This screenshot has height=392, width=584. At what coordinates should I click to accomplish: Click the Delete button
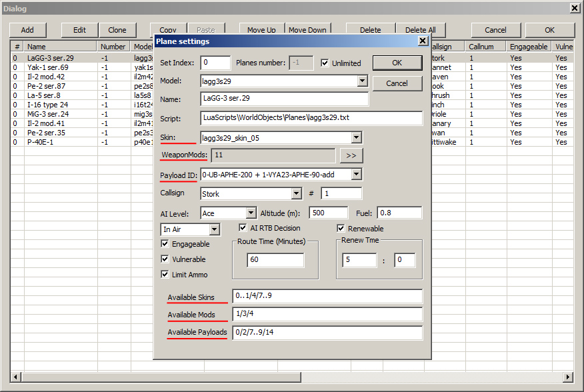tap(371, 29)
